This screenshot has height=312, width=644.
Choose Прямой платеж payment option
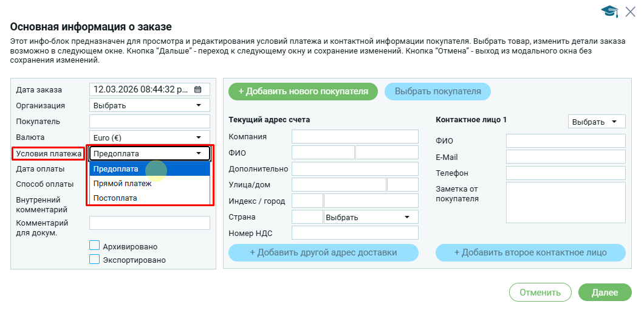pyautogui.click(x=149, y=184)
